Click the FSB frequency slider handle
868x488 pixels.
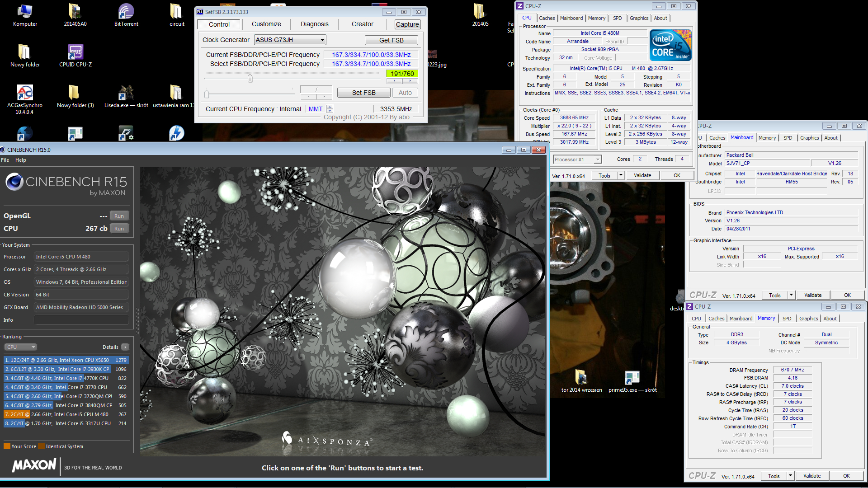click(250, 79)
